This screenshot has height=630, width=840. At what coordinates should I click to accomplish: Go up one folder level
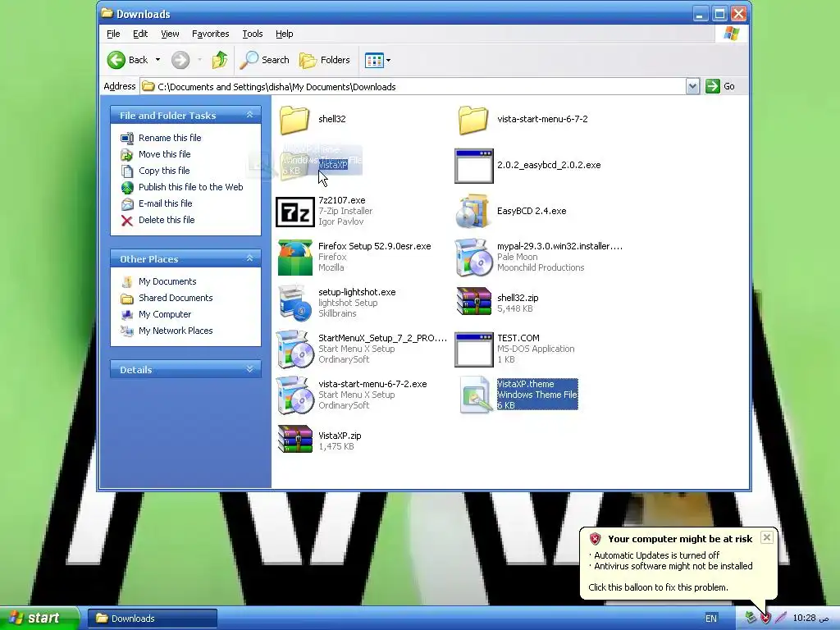tap(220, 60)
